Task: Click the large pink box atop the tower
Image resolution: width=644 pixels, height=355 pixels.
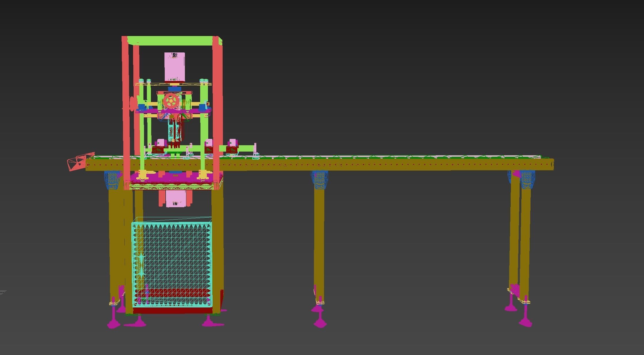Action: coord(174,67)
